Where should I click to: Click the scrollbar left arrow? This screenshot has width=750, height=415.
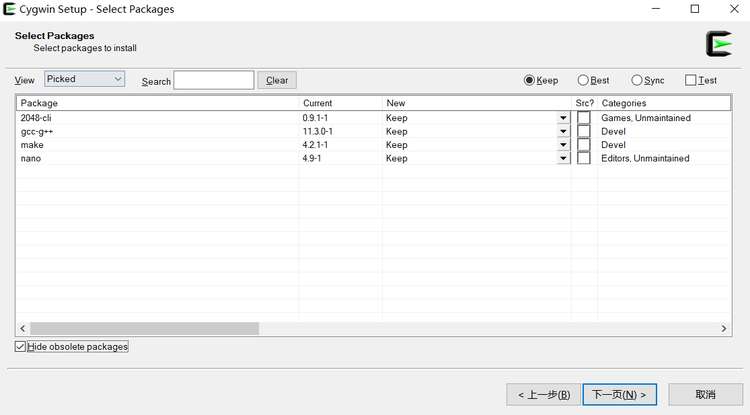coord(22,328)
